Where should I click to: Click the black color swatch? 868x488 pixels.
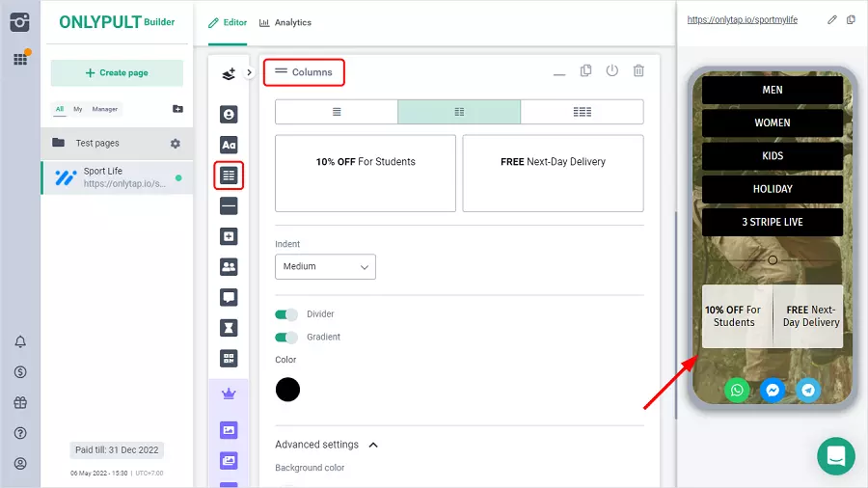point(287,390)
